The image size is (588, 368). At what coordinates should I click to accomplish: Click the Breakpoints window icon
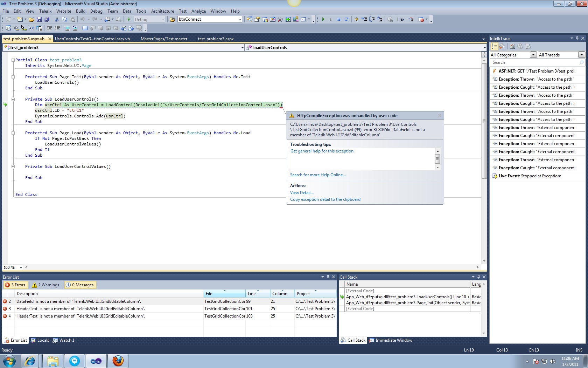click(x=421, y=20)
